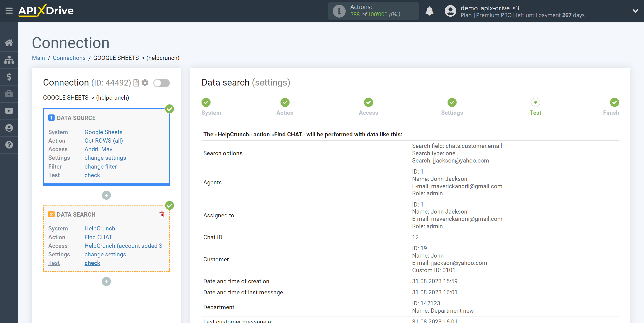
Task: Add step after Data Search block
Action: tap(106, 282)
